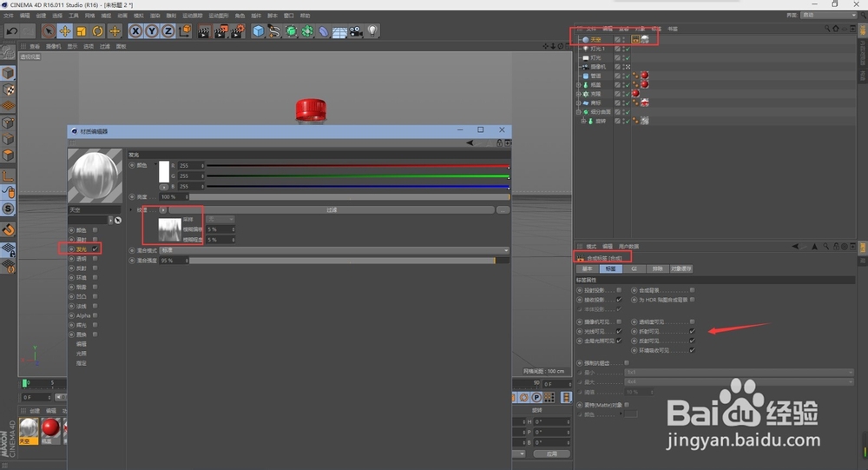868x470 pixels.
Task: Open the 用户数据 attribute menu
Action: [628, 246]
